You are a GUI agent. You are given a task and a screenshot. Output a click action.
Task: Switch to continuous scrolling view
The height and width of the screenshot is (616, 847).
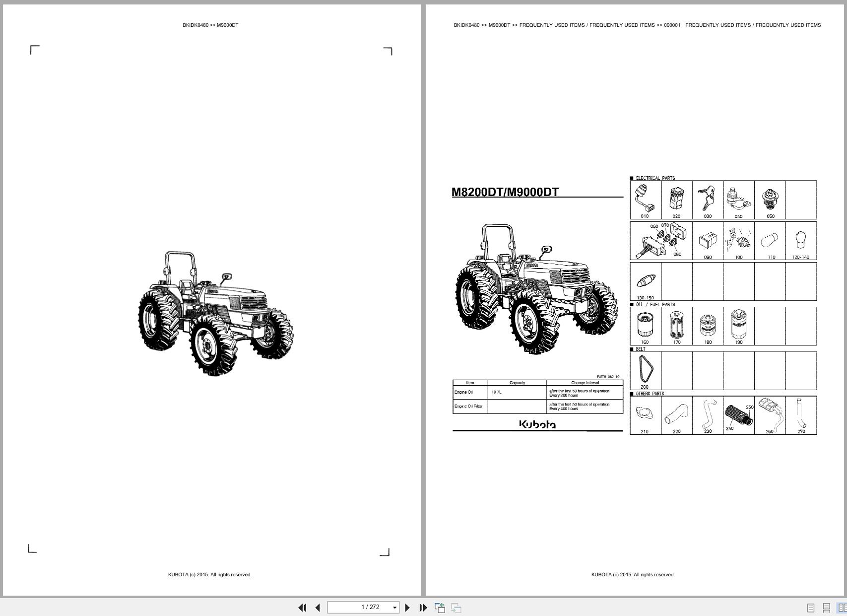(827, 608)
